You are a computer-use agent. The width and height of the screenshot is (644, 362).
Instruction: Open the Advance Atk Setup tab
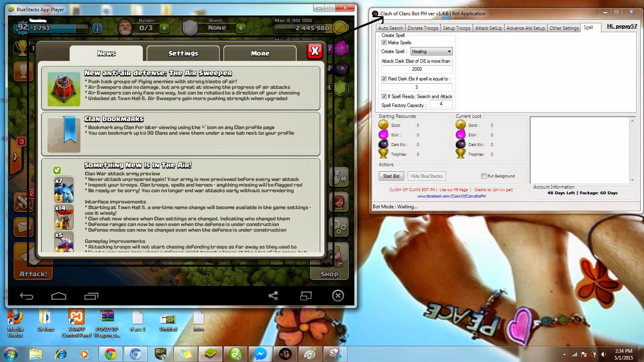coord(526,28)
